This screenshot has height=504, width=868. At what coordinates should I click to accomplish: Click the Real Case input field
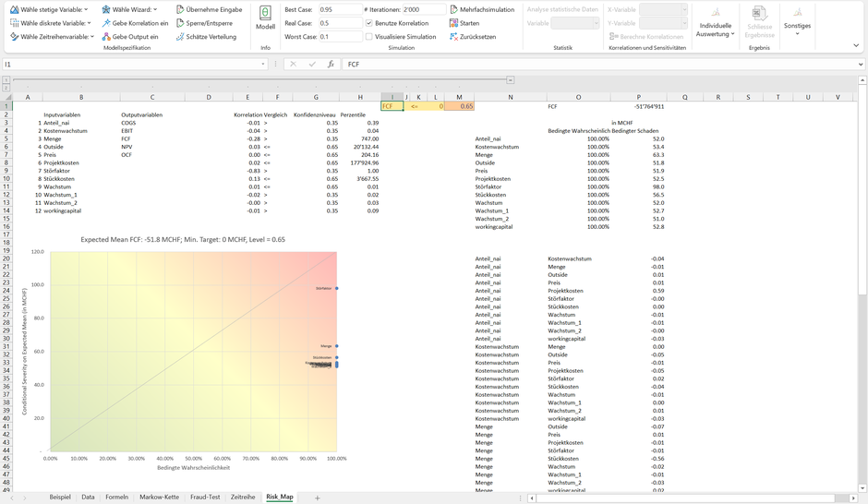(340, 23)
